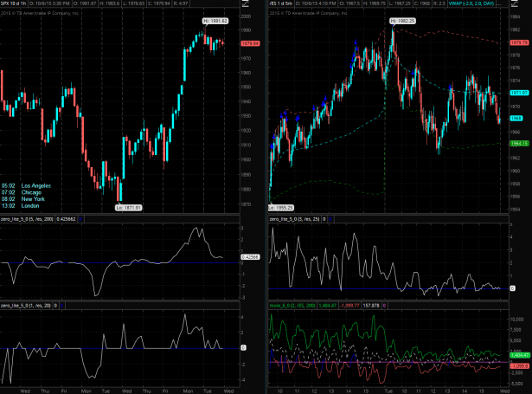Click the red 1978.79 upper band tag
Image resolution: width=532 pixels, height=394 pixels.
[x=520, y=42]
